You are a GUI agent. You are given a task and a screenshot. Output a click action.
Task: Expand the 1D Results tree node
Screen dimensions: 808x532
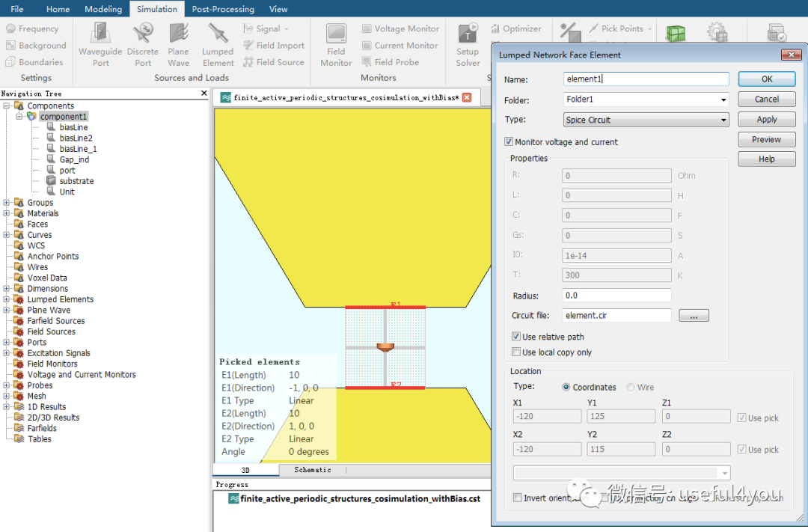(x=7, y=407)
